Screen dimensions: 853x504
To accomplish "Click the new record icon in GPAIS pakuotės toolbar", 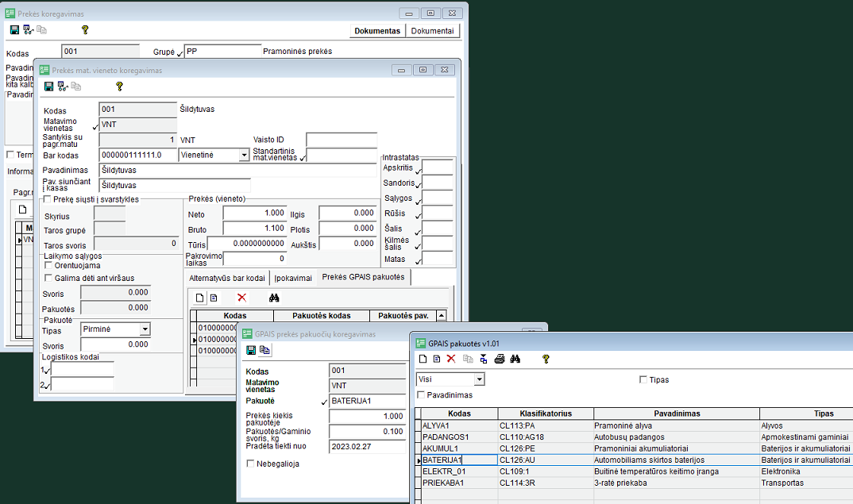I will 423,360.
